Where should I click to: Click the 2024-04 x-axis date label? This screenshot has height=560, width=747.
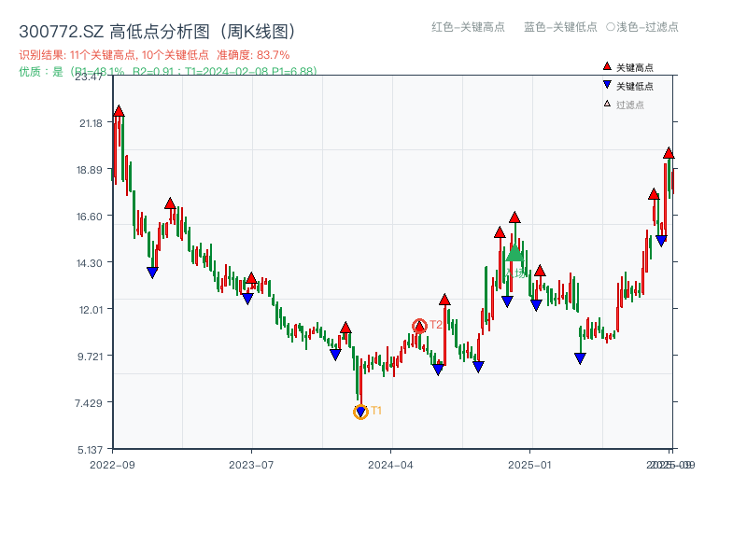391,464
